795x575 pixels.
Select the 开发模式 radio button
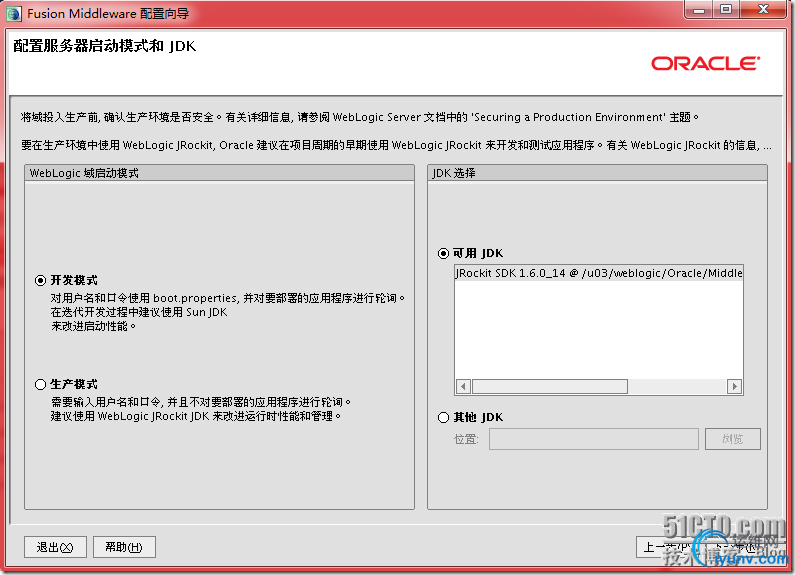point(41,280)
